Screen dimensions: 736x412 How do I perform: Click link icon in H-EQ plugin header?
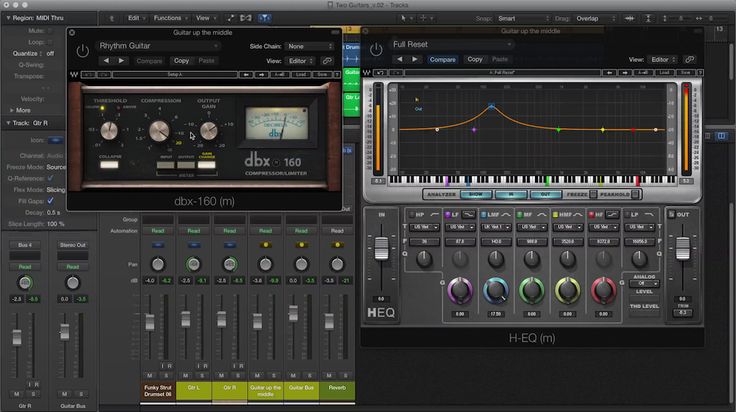(x=689, y=59)
